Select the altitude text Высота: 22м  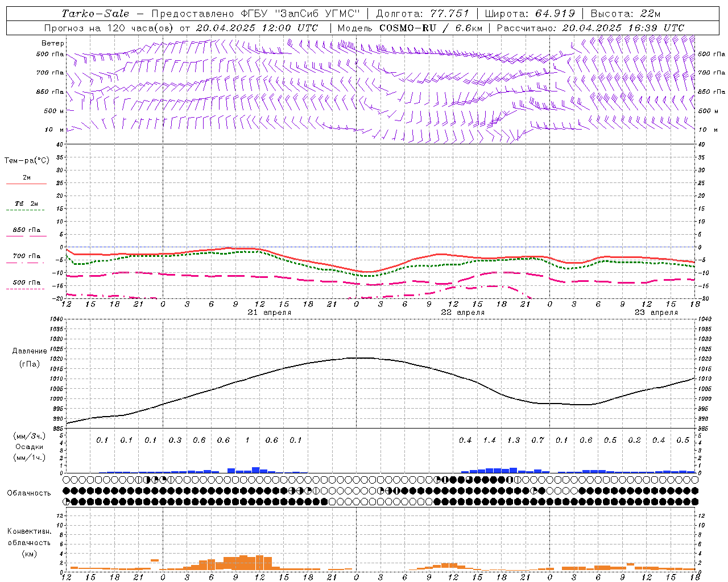pos(626,14)
